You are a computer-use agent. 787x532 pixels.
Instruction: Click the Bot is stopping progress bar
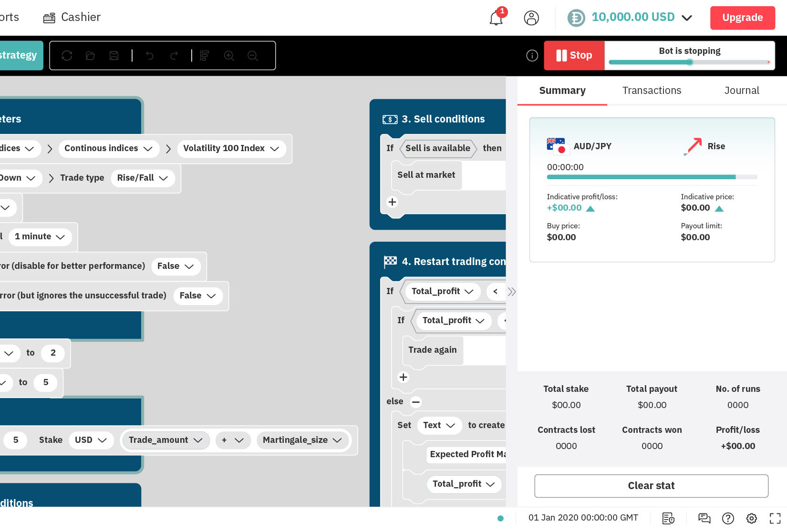click(689, 62)
